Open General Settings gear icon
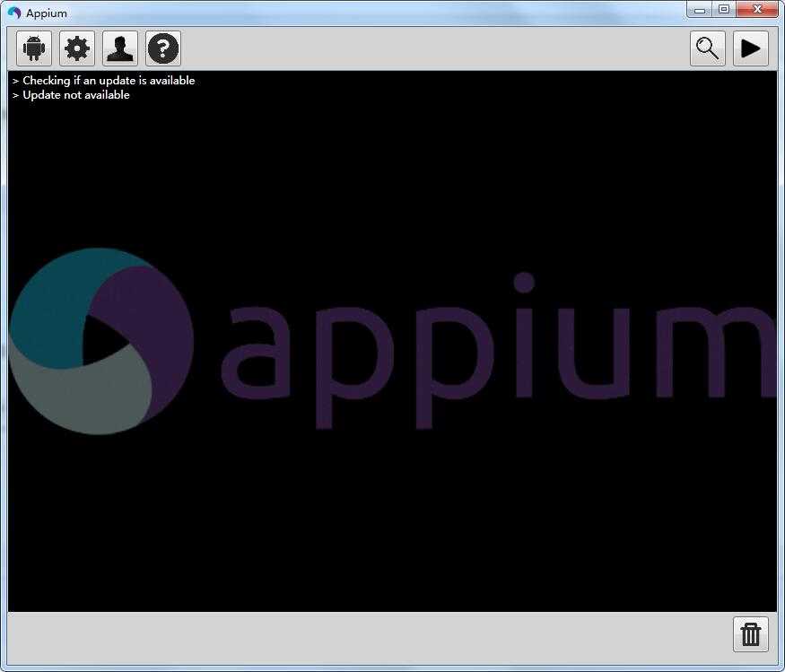Viewport: 785px width, 672px height. click(x=77, y=48)
